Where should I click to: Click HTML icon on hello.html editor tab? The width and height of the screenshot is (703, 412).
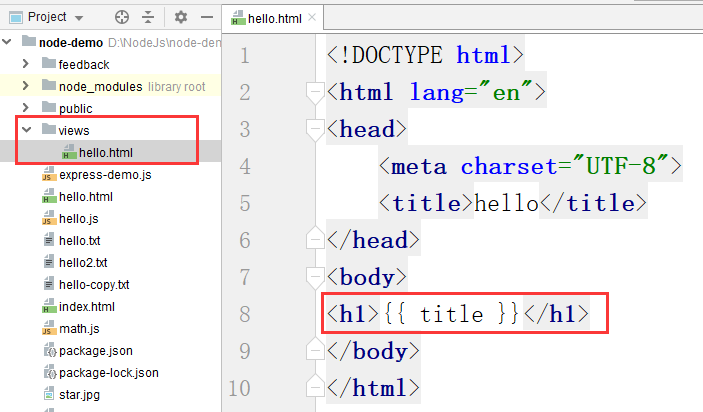point(238,17)
